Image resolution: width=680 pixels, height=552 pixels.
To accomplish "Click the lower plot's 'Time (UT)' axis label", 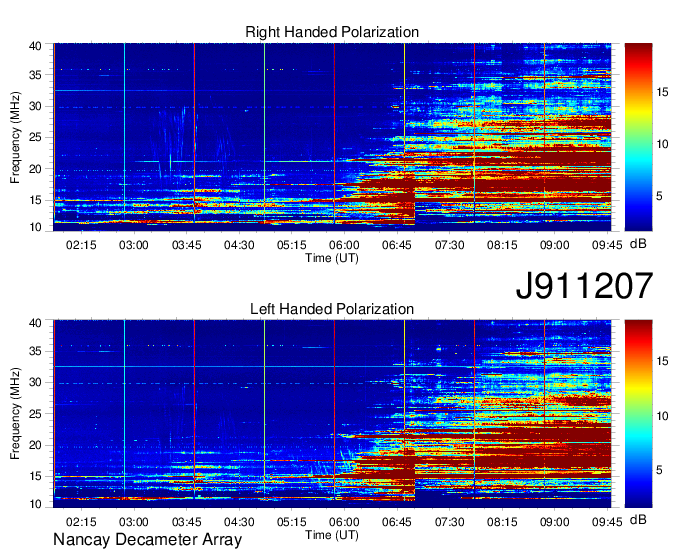I will click(x=332, y=535).
